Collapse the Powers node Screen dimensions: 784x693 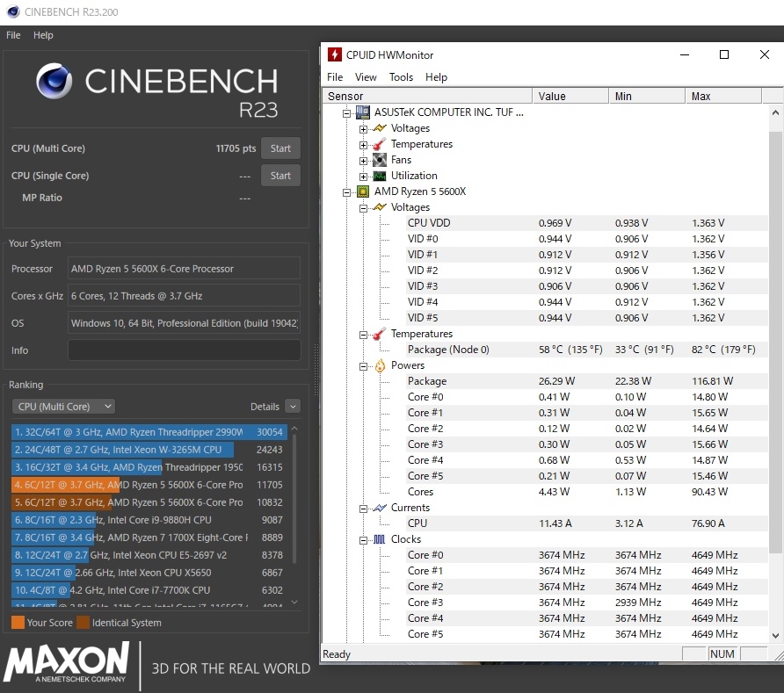[x=364, y=367]
